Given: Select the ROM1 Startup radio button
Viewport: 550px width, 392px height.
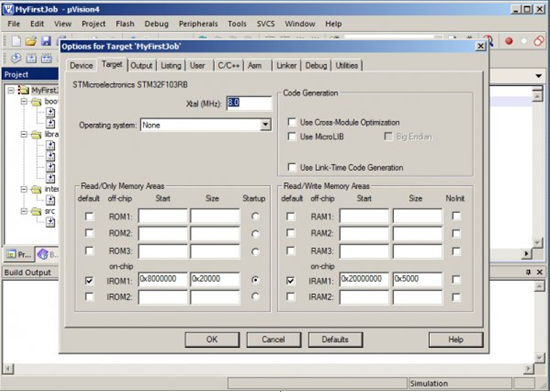Looking at the screenshot, I should (255, 216).
